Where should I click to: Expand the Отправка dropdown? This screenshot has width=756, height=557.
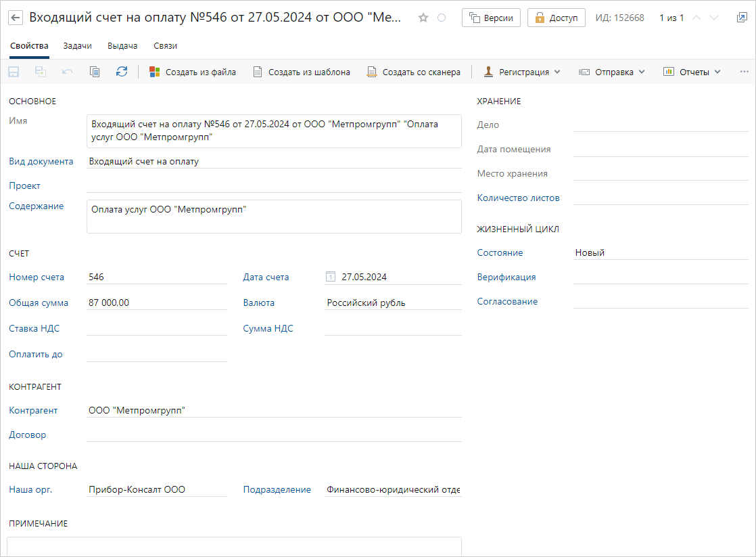click(x=612, y=72)
